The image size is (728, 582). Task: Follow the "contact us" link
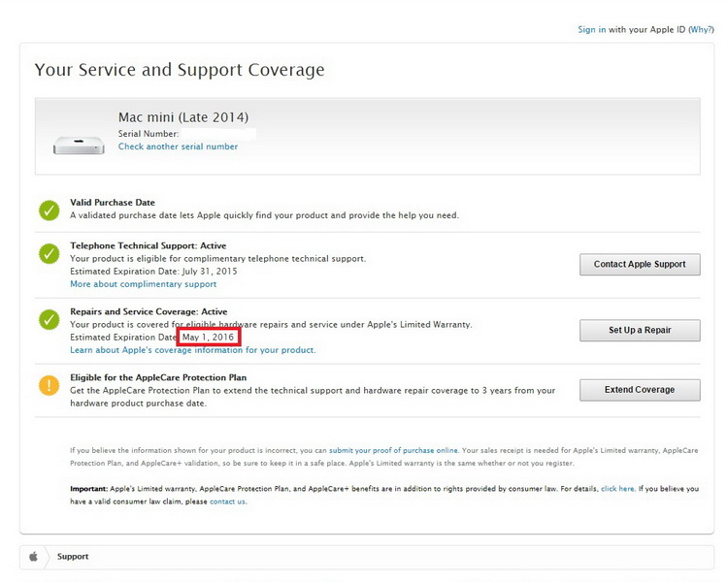click(x=227, y=501)
